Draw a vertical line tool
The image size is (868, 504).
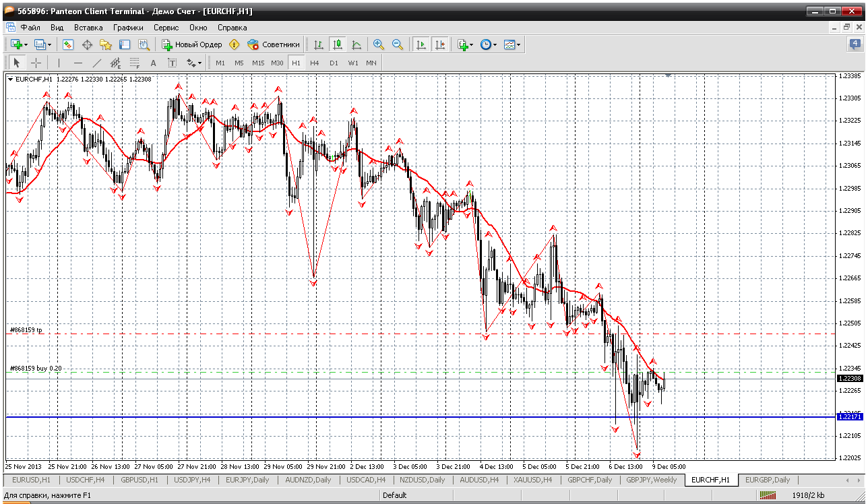(59, 63)
